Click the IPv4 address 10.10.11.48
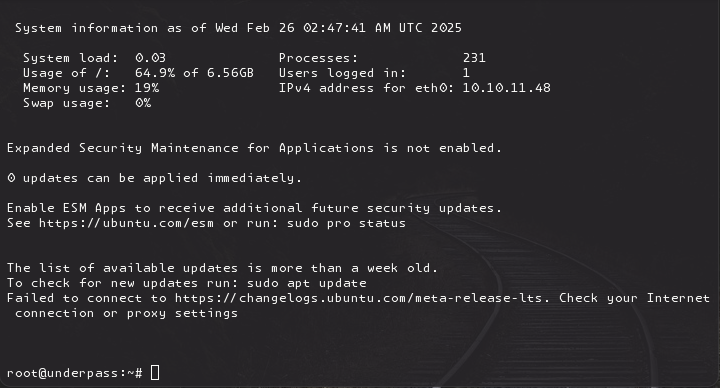The height and width of the screenshot is (388, 720). (x=506, y=88)
